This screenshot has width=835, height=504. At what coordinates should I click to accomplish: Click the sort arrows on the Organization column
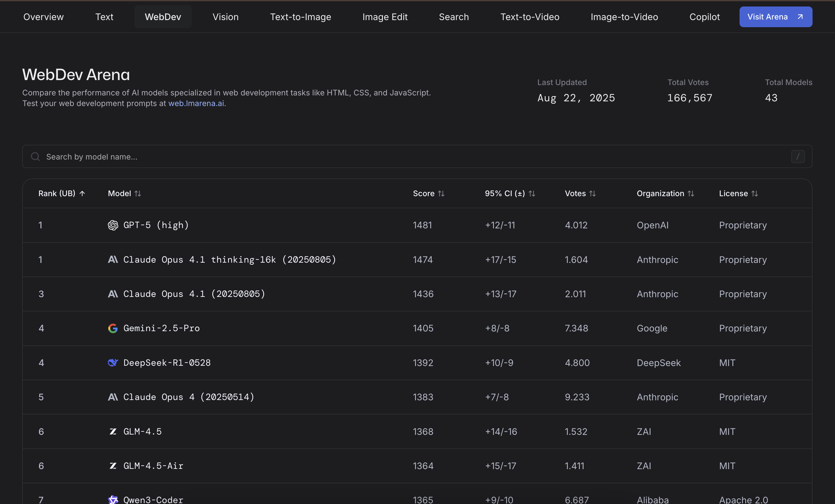click(x=691, y=194)
